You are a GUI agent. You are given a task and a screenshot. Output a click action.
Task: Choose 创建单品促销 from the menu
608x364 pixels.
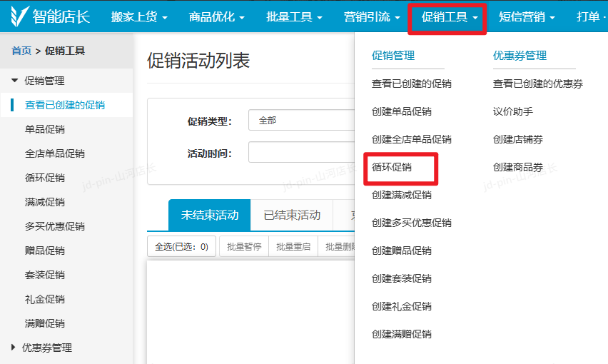click(x=401, y=111)
